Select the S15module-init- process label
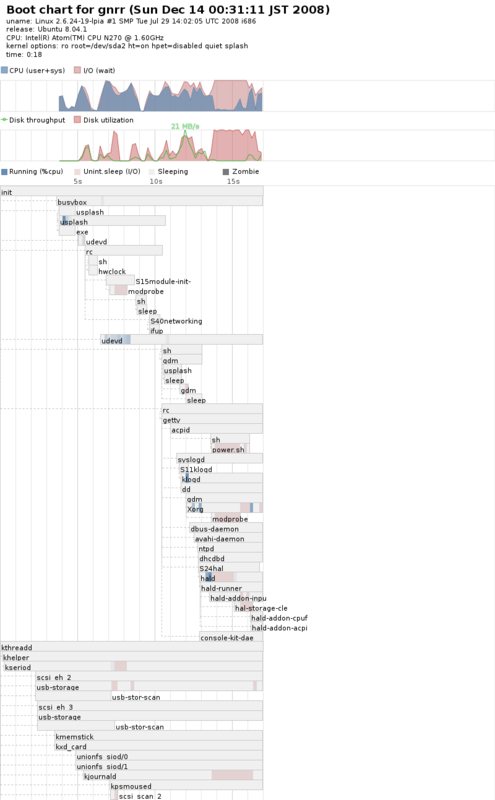The width and height of the screenshot is (495, 800). click(x=163, y=282)
